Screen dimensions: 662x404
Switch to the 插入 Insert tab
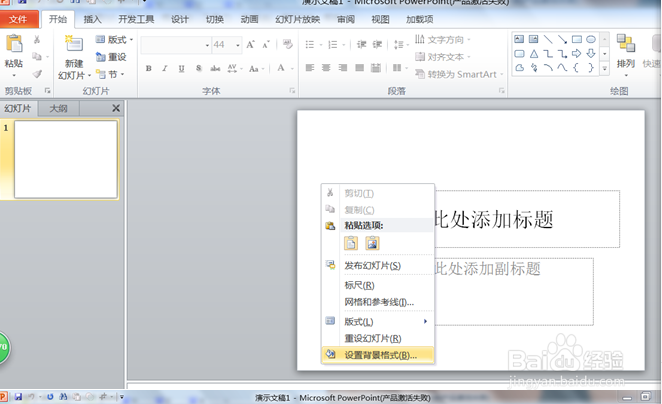(x=92, y=19)
